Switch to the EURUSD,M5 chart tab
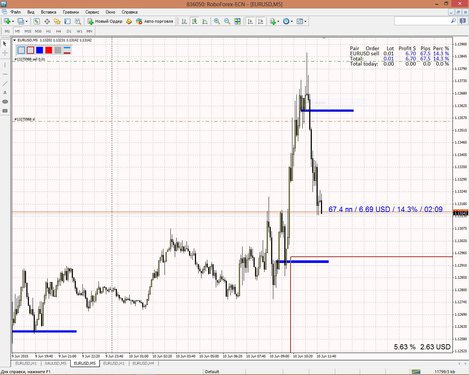 85,363
